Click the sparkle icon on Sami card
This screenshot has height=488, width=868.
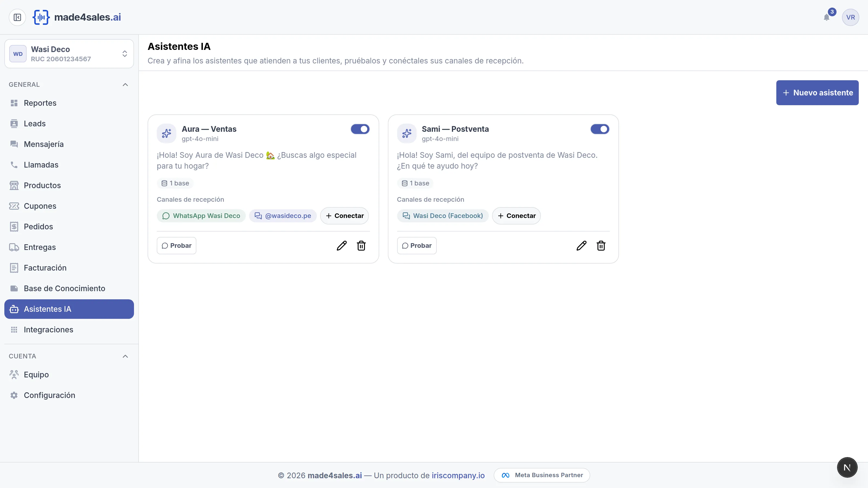click(407, 133)
